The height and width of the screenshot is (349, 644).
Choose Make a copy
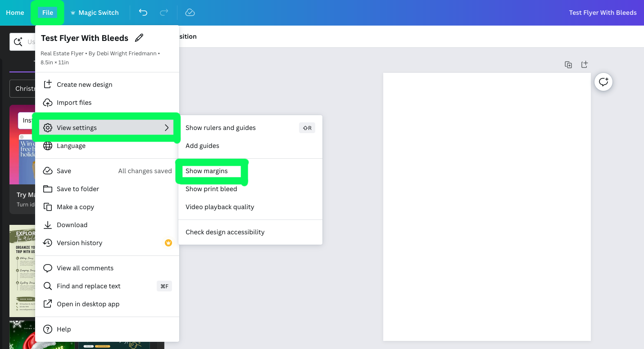point(75,207)
